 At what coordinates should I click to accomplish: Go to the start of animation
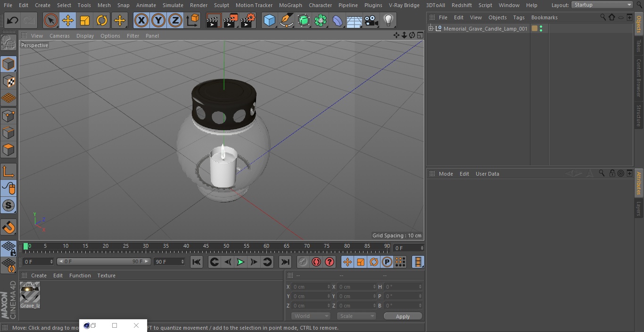tap(197, 262)
